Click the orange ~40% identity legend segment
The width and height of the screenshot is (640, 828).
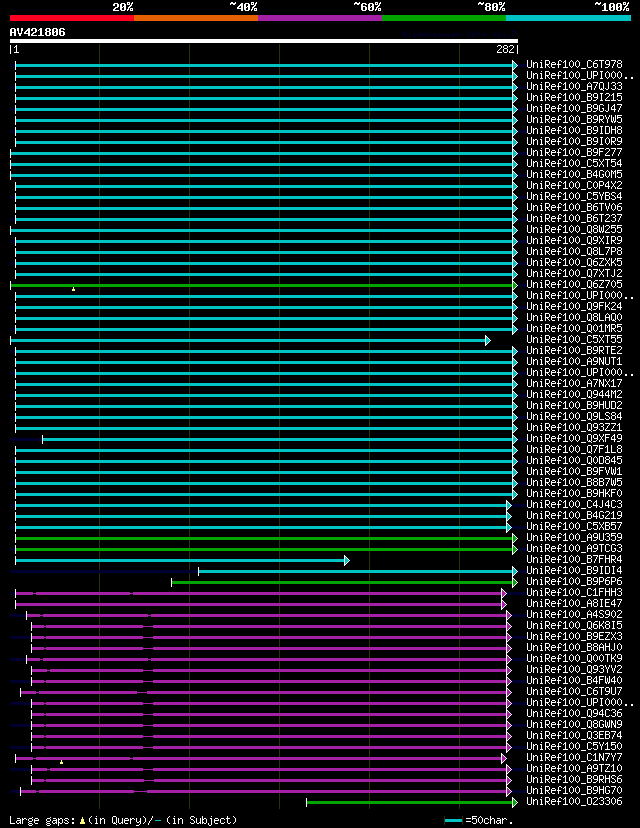(x=196, y=18)
